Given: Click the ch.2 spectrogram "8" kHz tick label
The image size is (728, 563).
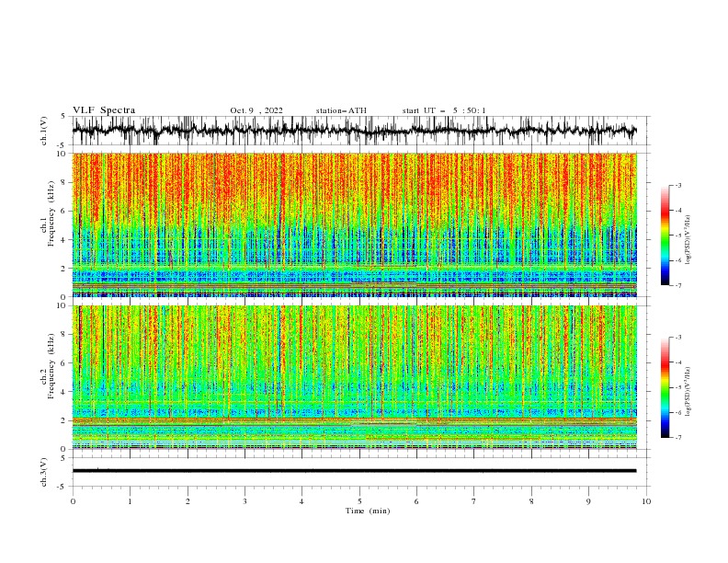Looking at the screenshot, I should [x=64, y=335].
